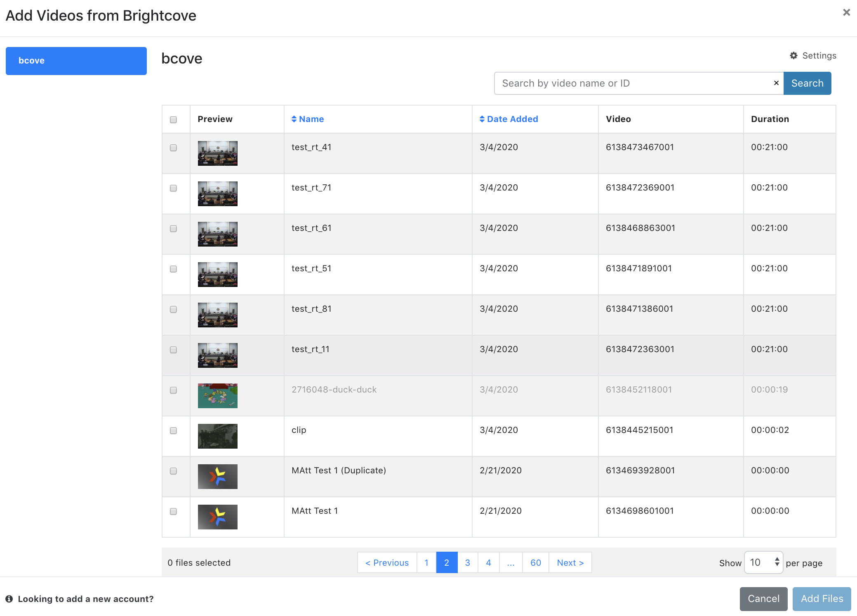Sort the table by Name

click(x=308, y=119)
